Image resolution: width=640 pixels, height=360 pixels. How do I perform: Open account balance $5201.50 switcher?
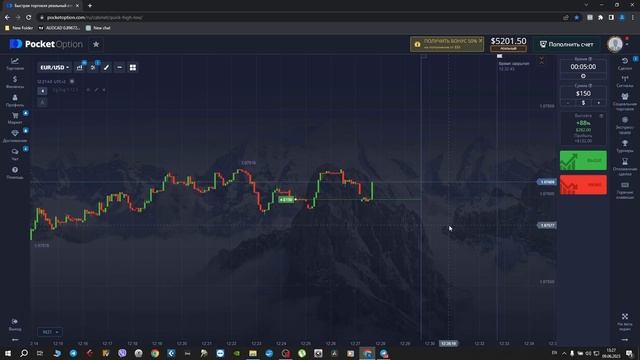coord(508,44)
